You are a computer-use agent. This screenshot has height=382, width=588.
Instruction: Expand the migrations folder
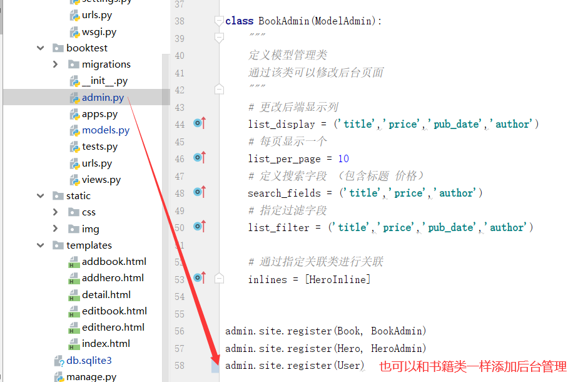click(x=56, y=64)
